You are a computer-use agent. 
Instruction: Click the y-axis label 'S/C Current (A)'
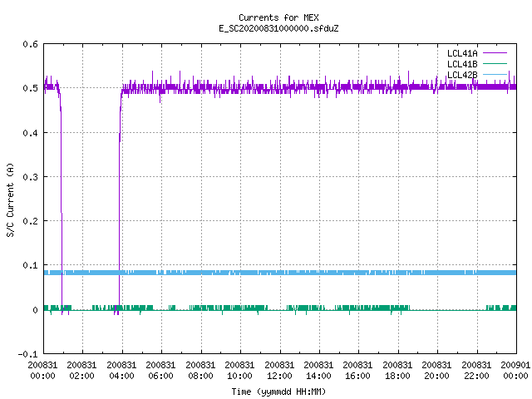point(11,199)
